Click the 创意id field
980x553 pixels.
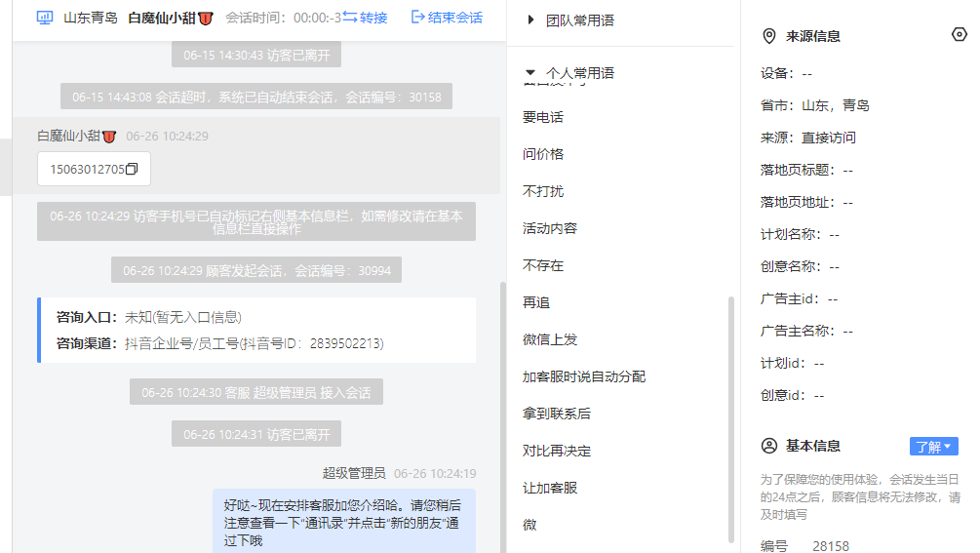click(x=792, y=396)
